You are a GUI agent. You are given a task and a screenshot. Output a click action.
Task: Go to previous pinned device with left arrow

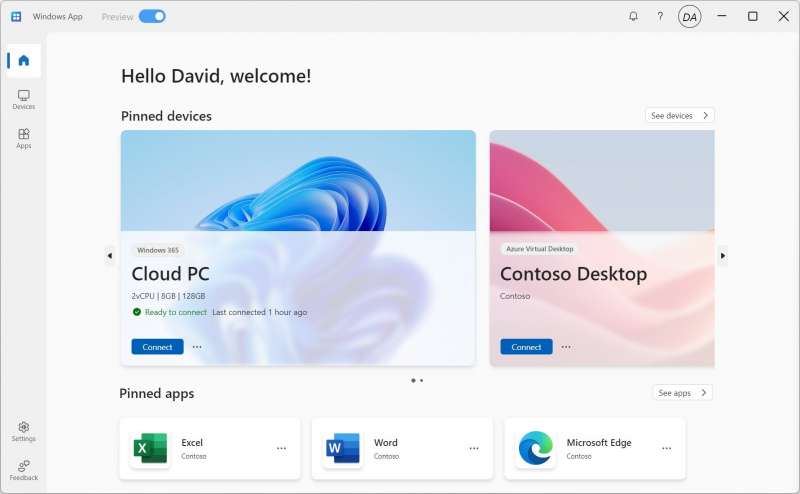[110, 255]
